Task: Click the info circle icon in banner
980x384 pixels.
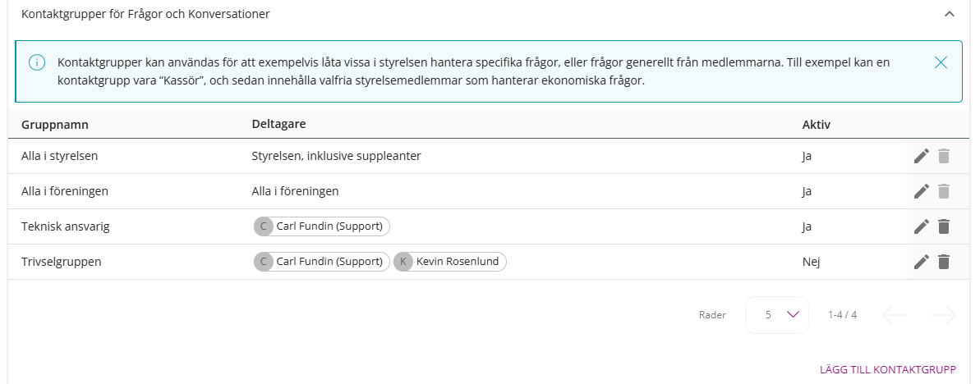Action: [37, 62]
